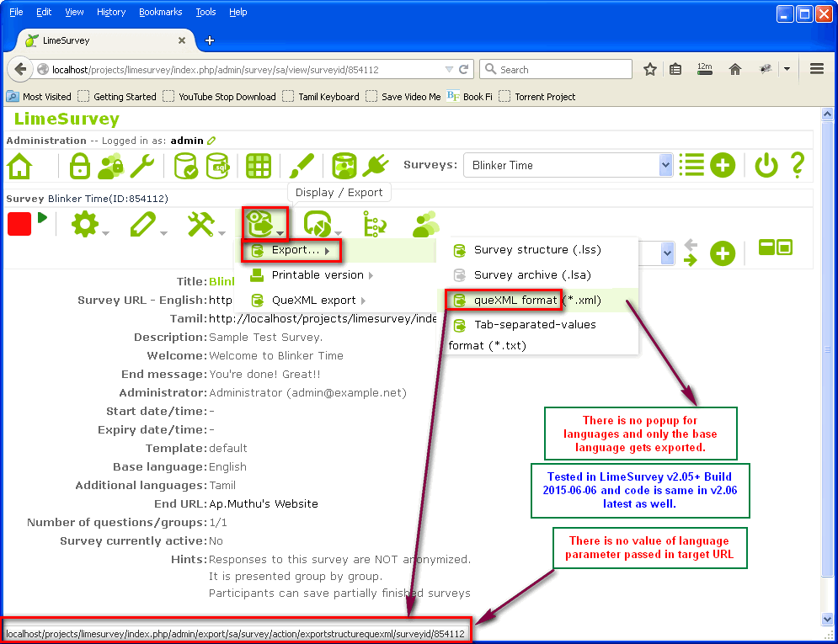Open help question mark icon
838x644 pixels.
pyautogui.click(x=798, y=165)
